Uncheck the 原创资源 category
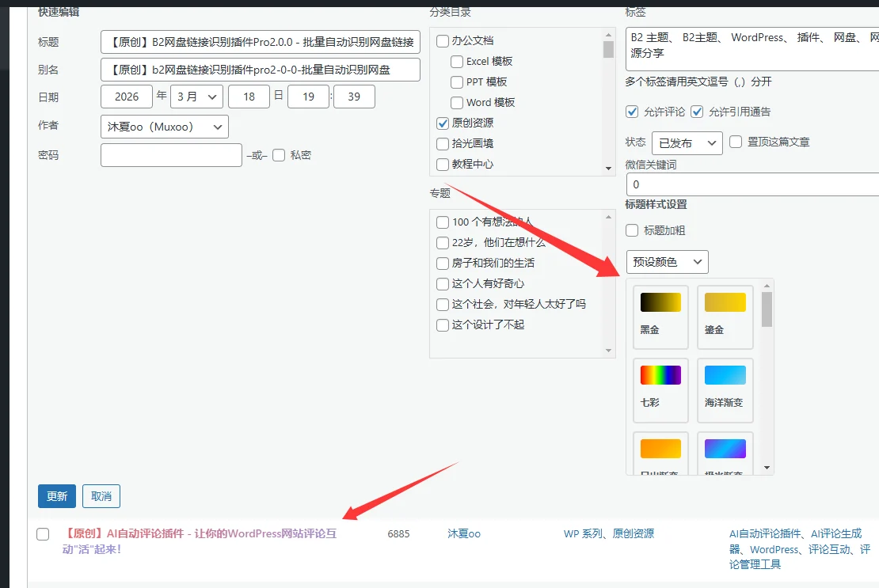 (x=443, y=123)
